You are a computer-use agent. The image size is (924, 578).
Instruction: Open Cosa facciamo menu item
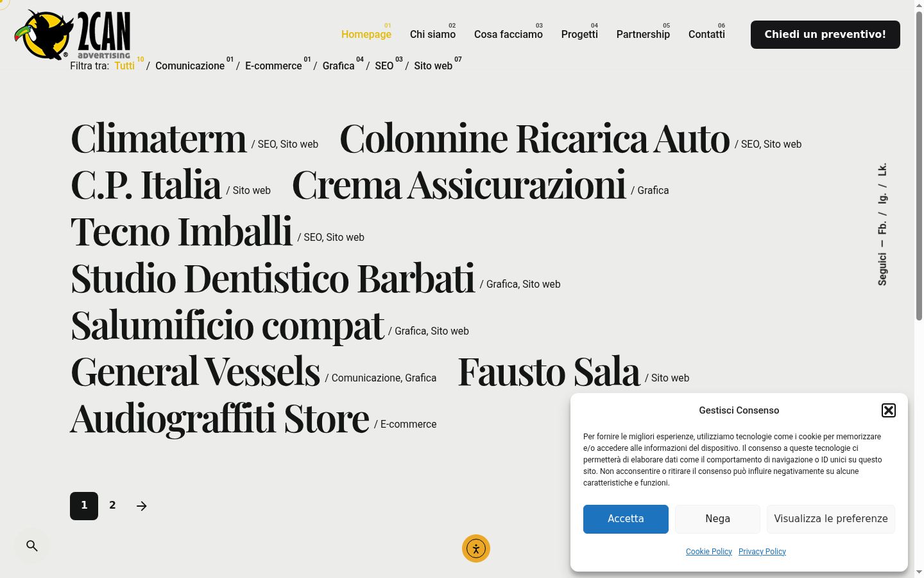pos(508,34)
